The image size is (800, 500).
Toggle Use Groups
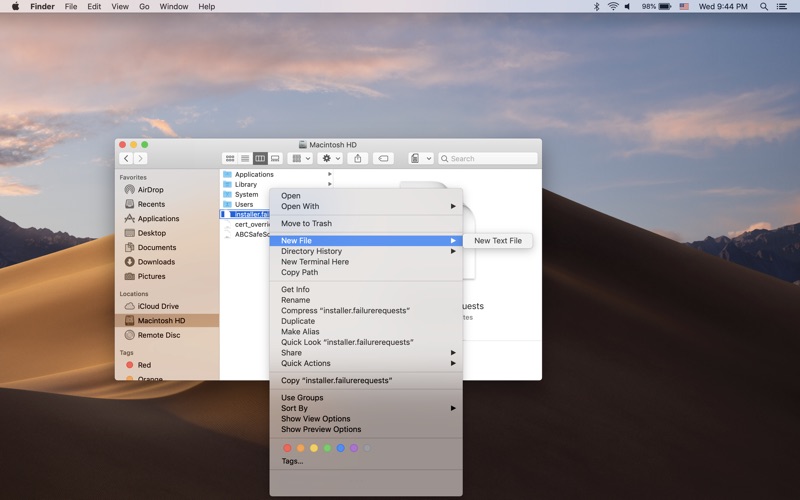pos(366,397)
